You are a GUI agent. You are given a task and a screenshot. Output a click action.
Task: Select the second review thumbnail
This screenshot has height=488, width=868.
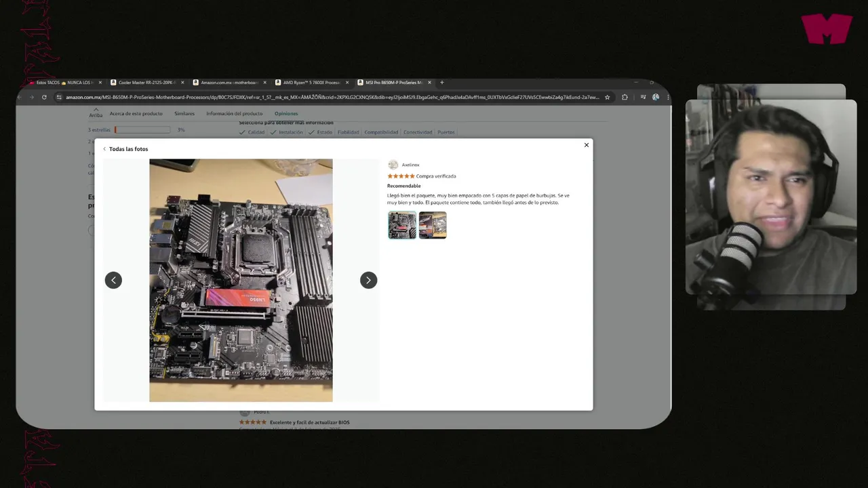433,225
